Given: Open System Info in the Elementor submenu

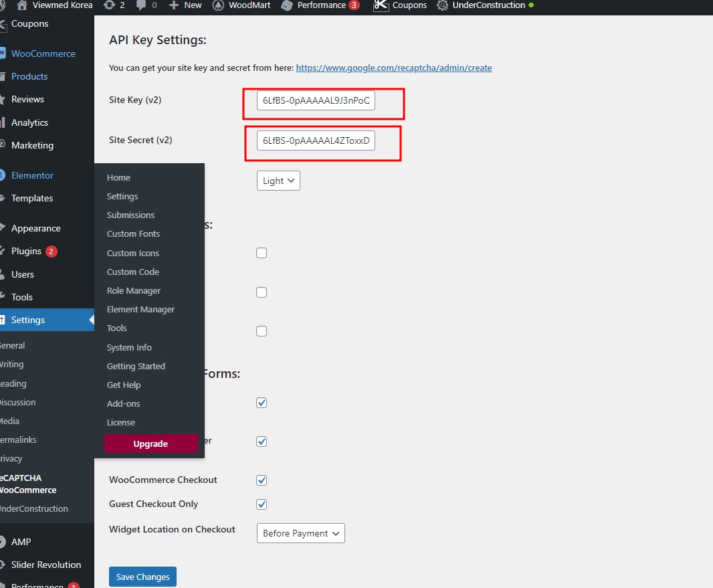Looking at the screenshot, I should point(129,347).
